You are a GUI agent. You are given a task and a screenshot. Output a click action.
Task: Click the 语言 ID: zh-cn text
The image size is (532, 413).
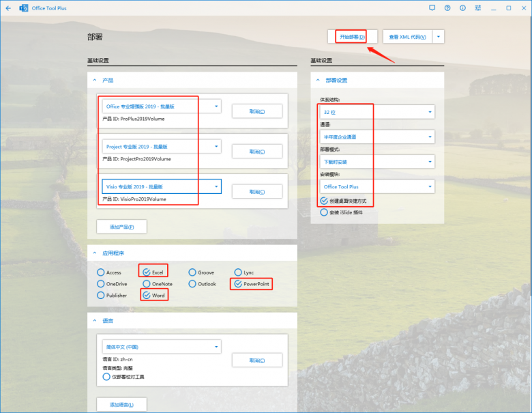point(118,359)
